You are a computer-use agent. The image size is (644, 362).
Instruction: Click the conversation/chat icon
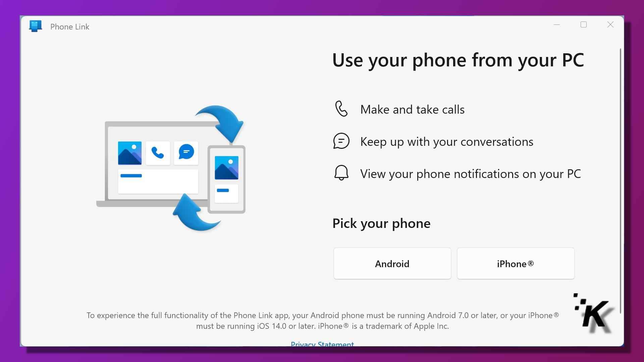click(341, 140)
